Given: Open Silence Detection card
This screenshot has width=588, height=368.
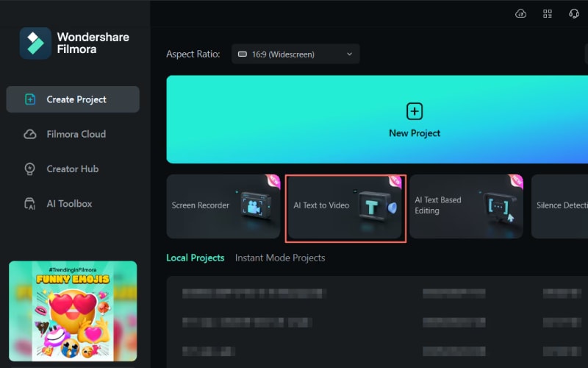Looking at the screenshot, I should pos(559,206).
